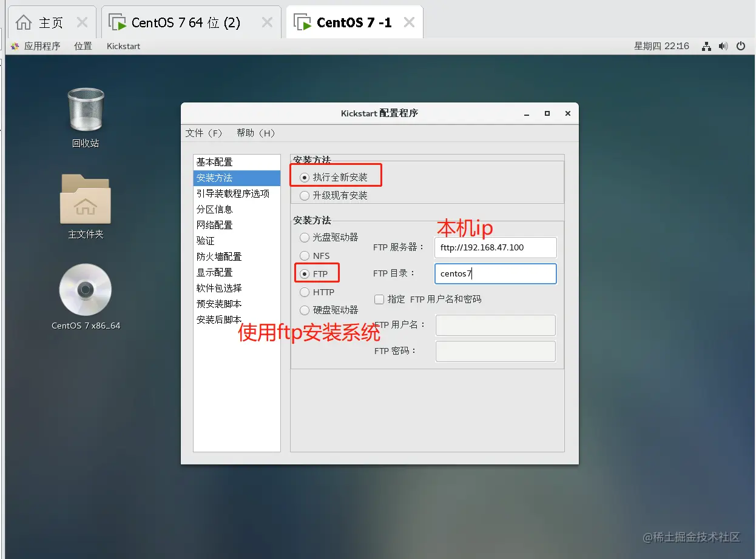The height and width of the screenshot is (559, 756).
Task: Open the 帮助（H）menu
Action: [256, 133]
